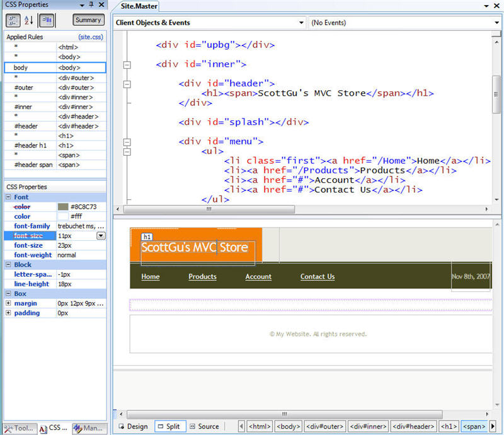Click the tag navigator left arrow
This screenshot has height=435, width=504.
[x=241, y=427]
